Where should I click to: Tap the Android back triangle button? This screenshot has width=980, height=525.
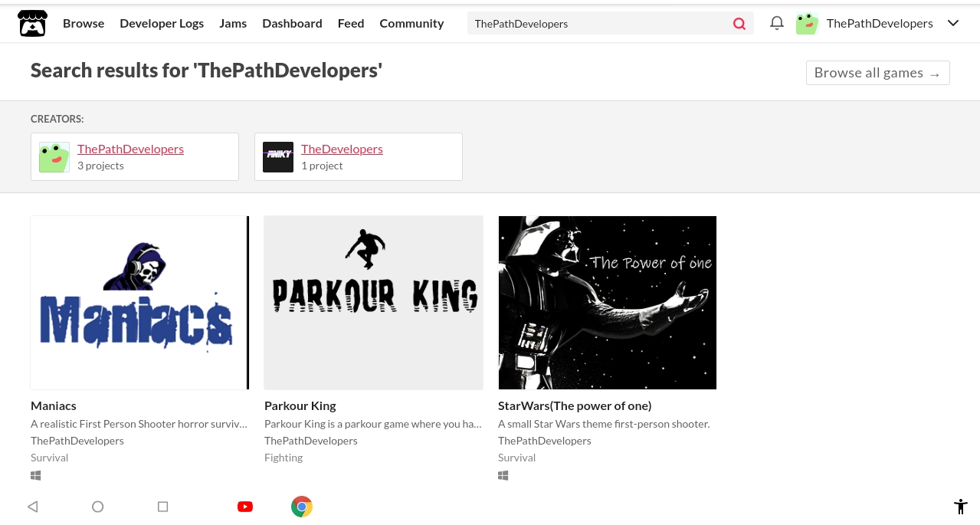32,507
